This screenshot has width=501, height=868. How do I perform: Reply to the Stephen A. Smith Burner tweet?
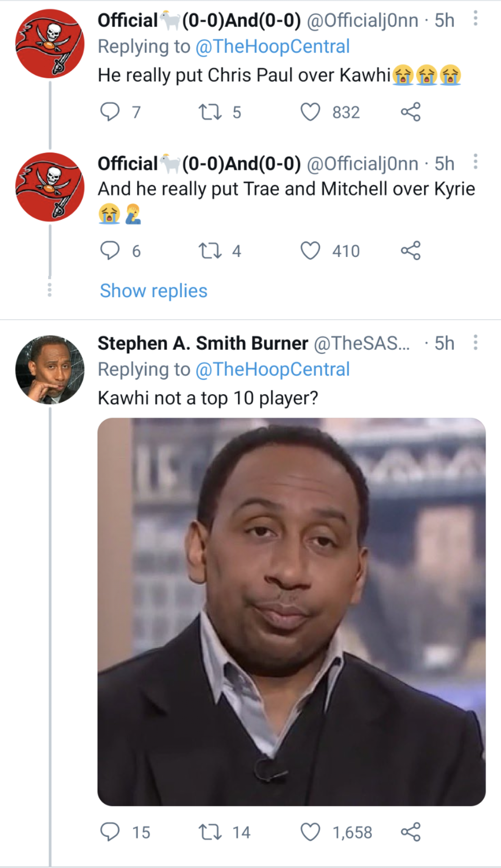point(110,832)
